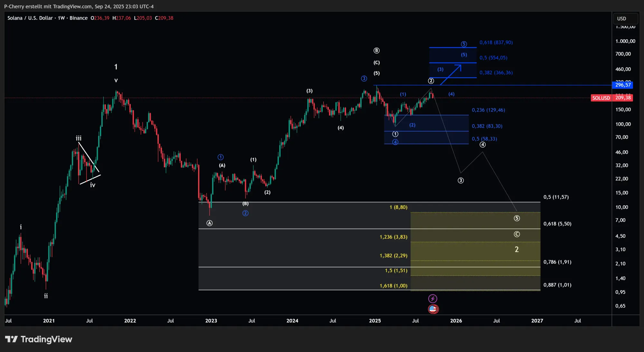
Task: Click the open value O236,39
Action: coord(100,18)
